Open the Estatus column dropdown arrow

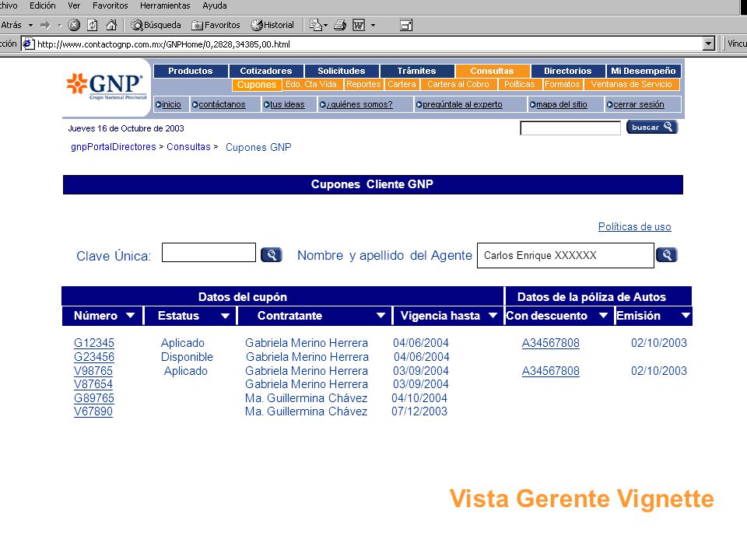coord(225,315)
